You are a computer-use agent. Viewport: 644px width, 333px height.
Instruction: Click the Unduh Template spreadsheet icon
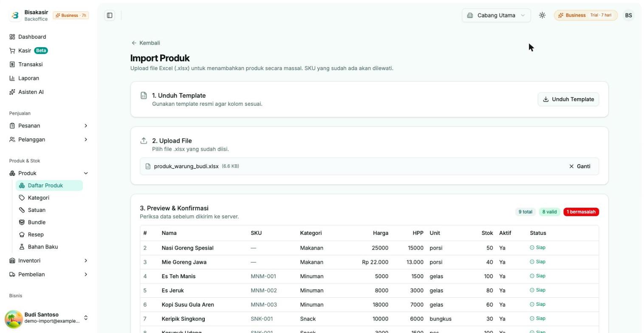(144, 96)
